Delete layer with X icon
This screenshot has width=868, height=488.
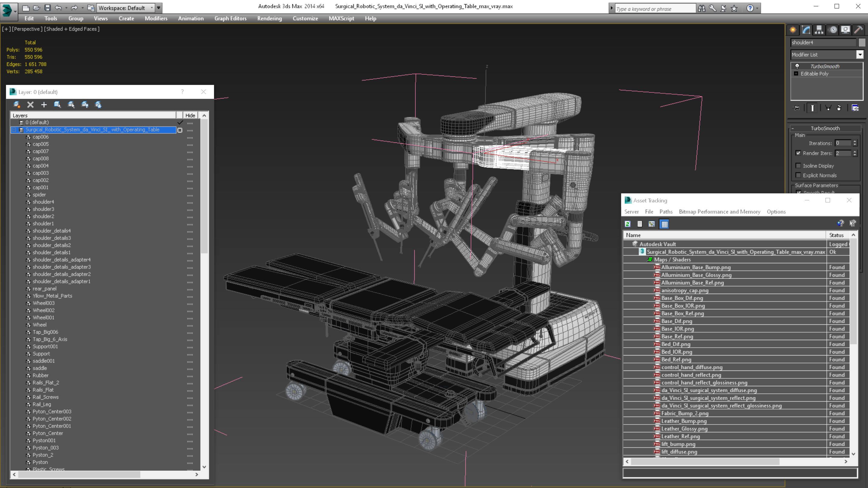(30, 105)
